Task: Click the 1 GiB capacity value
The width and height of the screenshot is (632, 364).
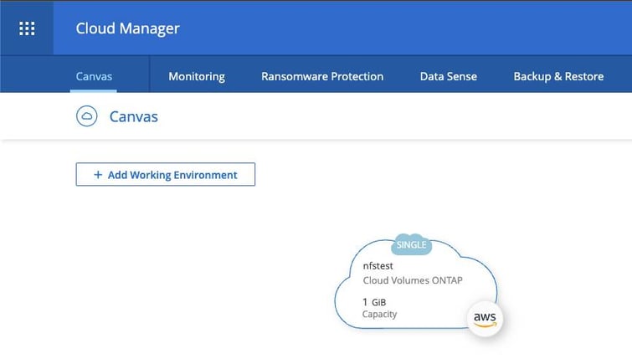Action: [374, 301]
